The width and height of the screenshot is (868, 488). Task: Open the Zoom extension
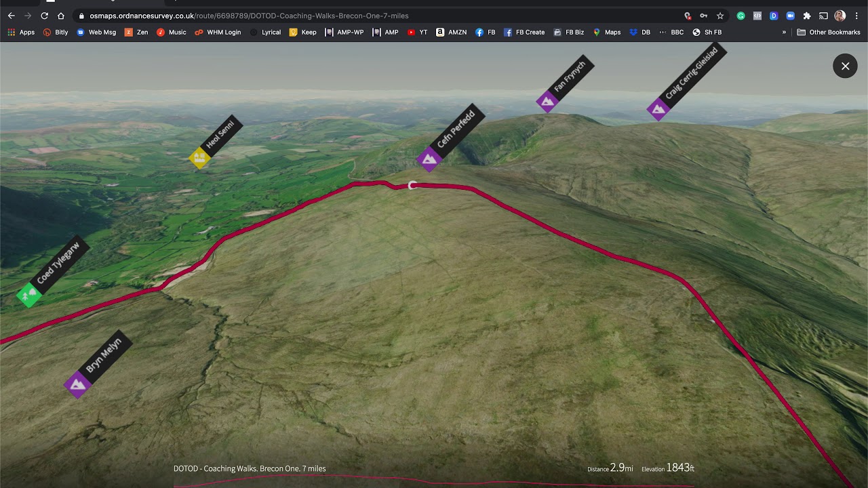(790, 16)
